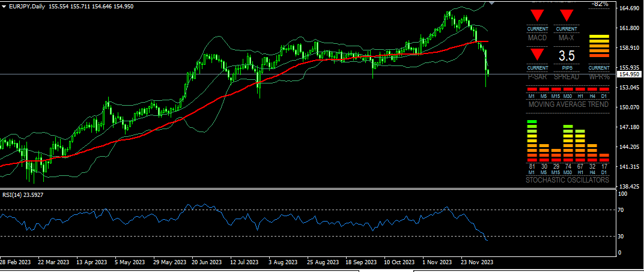Click the 22 Mar 2023 date label
The image size is (644, 272).
(53, 262)
